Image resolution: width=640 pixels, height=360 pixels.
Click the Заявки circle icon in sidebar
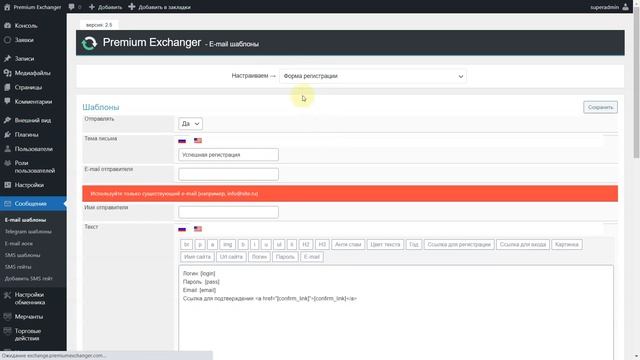pyautogui.click(x=7, y=40)
